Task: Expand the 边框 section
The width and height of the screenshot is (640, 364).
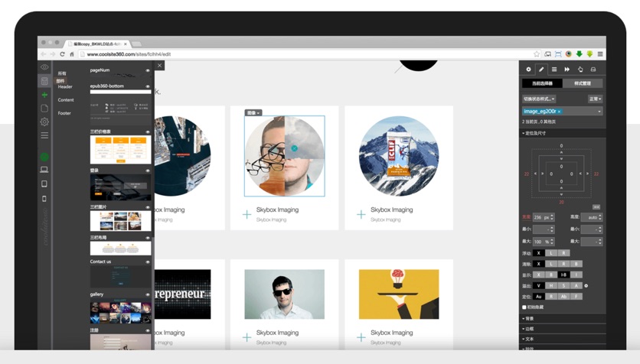Action: [527, 329]
